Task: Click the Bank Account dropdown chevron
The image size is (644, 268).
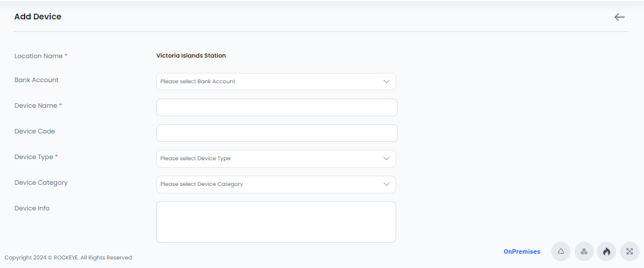Action: click(x=386, y=82)
